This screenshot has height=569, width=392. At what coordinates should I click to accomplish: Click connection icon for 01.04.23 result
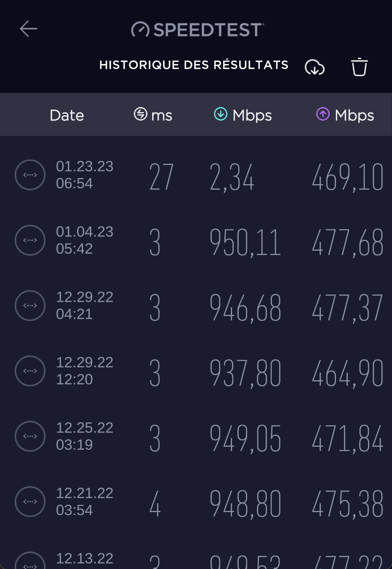point(30,240)
